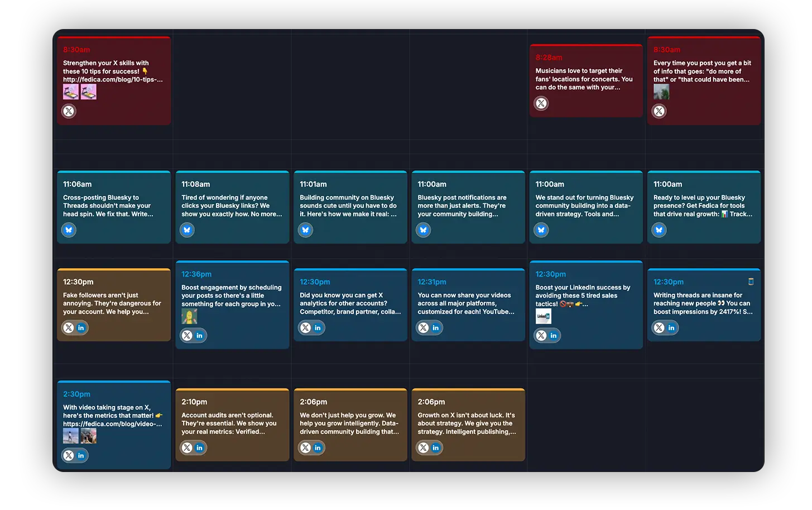Click the X icon on the 'Strengthen your X skills' post
Image resolution: width=812 pixels, height=510 pixels.
[x=69, y=111]
